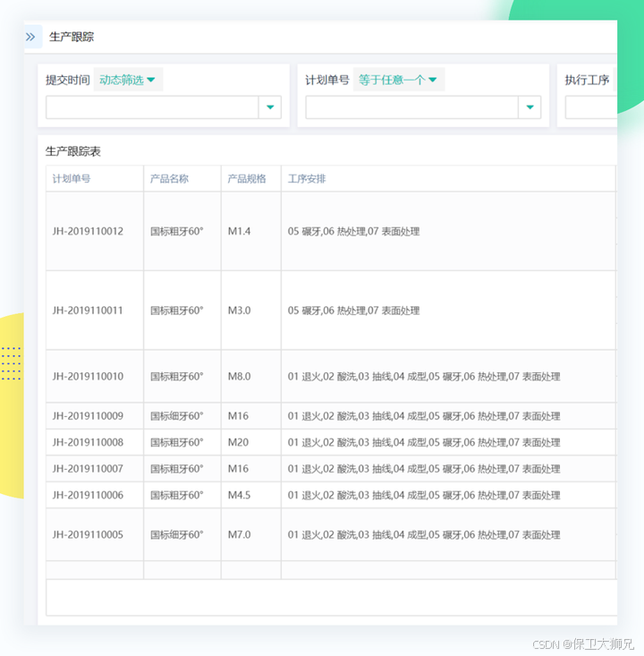Click product name in JH-2019110009 row
This screenshot has width=644, height=656.
[177, 416]
